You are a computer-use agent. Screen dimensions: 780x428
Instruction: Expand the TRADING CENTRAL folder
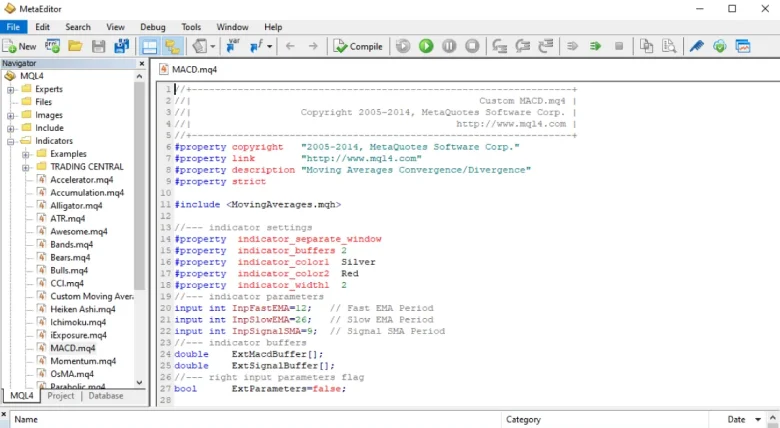[x=25, y=167]
